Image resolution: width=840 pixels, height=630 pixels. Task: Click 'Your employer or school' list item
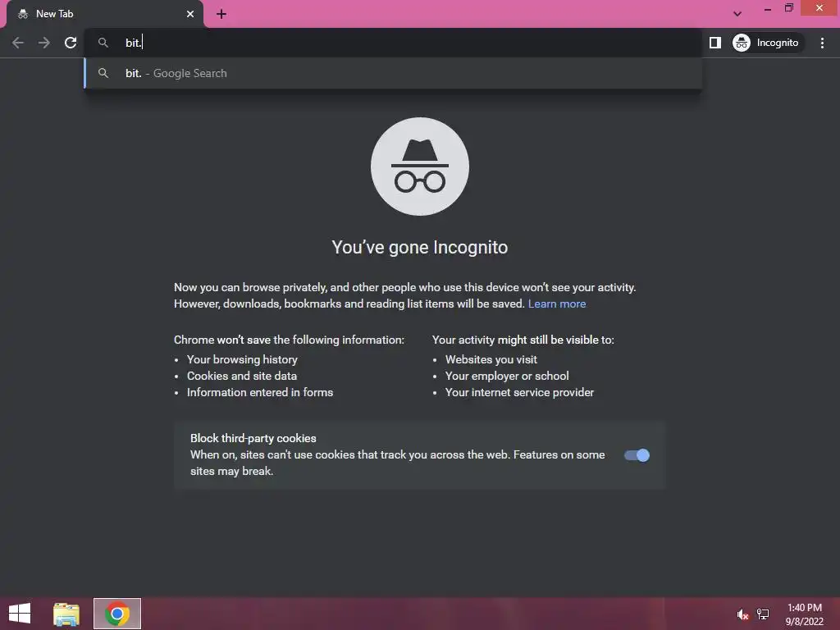(507, 376)
